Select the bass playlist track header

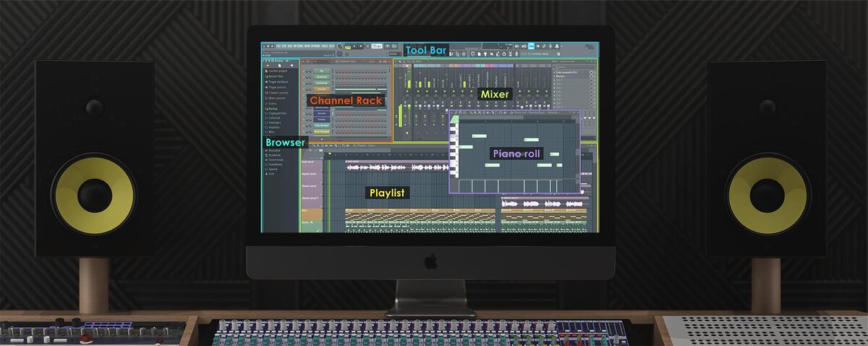[x=312, y=214]
